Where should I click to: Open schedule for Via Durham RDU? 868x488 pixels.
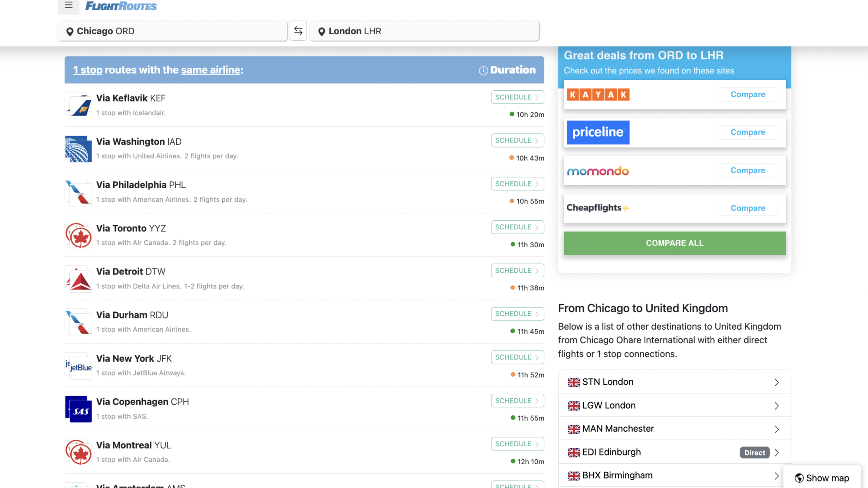tap(517, 314)
